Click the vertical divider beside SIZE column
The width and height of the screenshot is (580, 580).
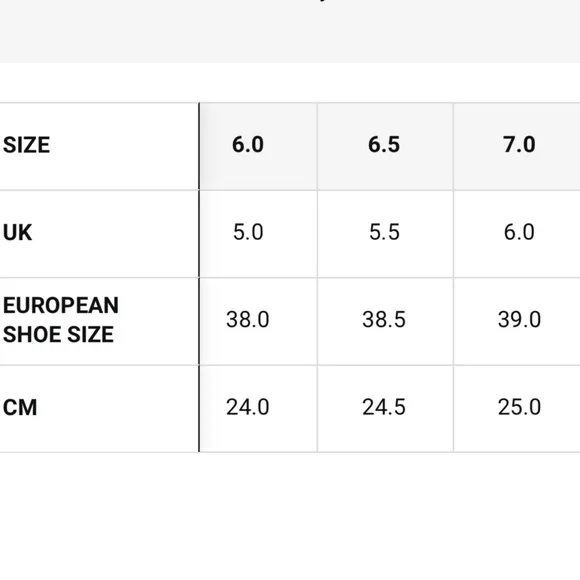pos(199,277)
